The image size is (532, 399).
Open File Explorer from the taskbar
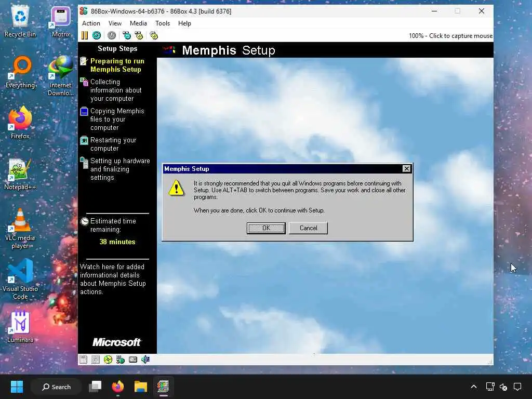click(140, 387)
